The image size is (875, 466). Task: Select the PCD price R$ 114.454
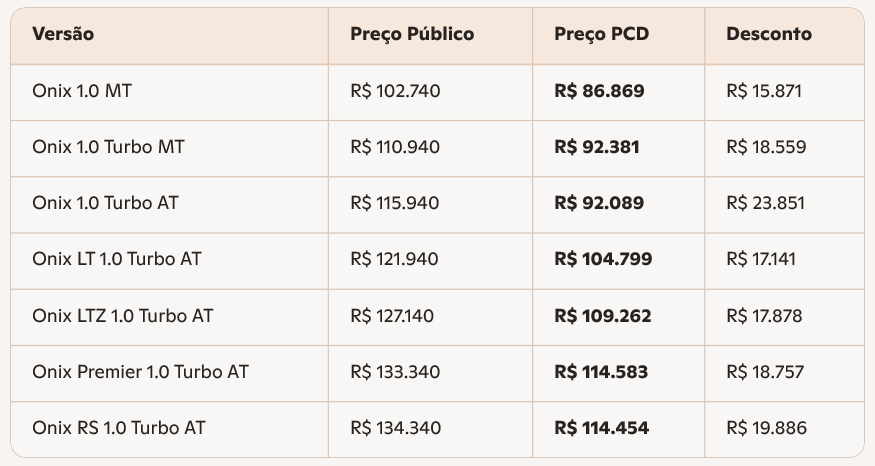tap(601, 428)
